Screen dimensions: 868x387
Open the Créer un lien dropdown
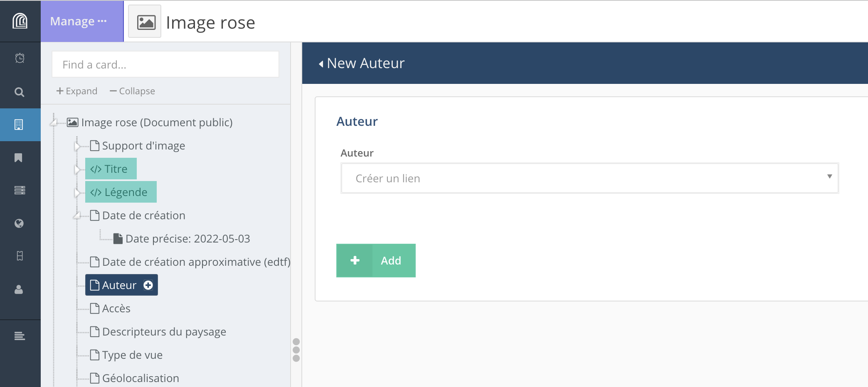[589, 178]
